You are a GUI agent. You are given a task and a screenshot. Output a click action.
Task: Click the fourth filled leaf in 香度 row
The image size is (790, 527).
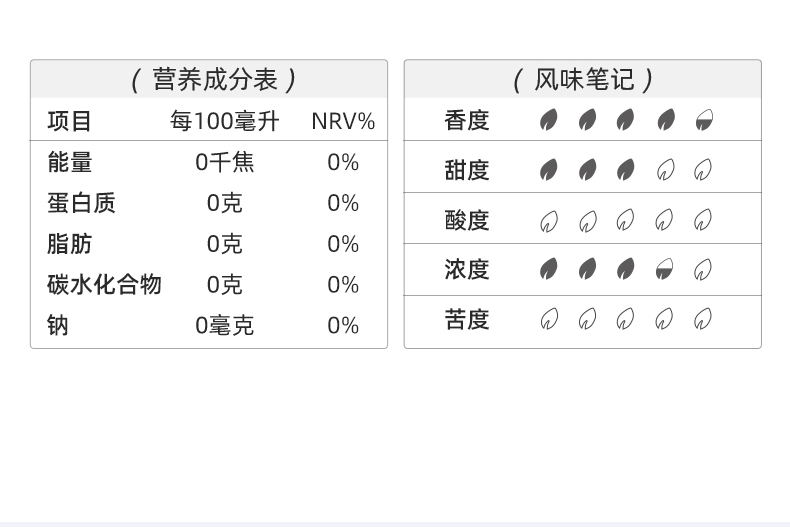coord(665,121)
